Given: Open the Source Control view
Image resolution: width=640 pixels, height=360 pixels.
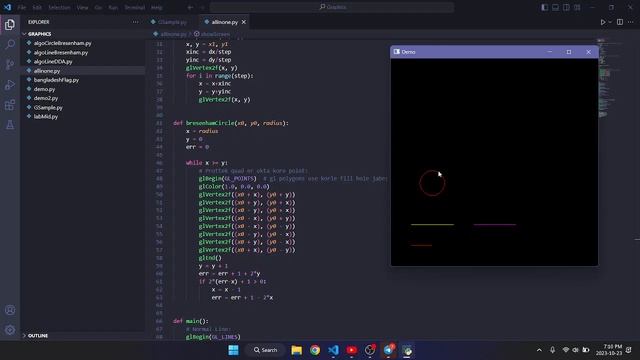Looking at the screenshot, I should pyautogui.click(x=10, y=64).
